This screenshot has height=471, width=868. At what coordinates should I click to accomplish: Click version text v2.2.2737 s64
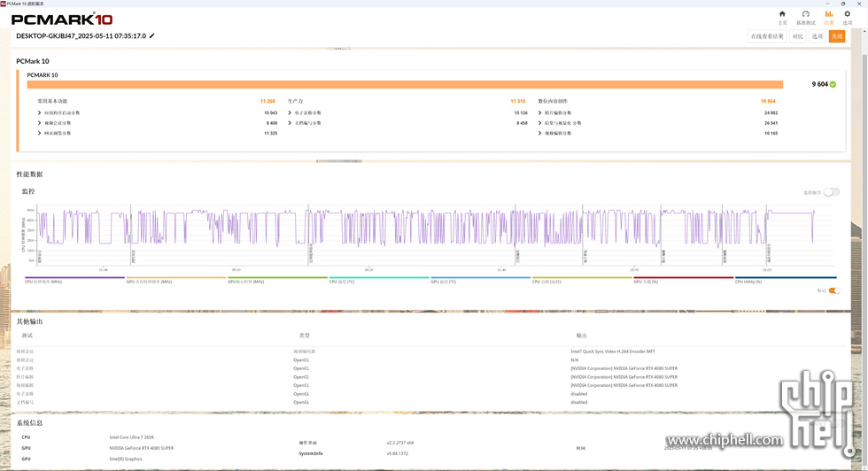[x=400, y=443]
